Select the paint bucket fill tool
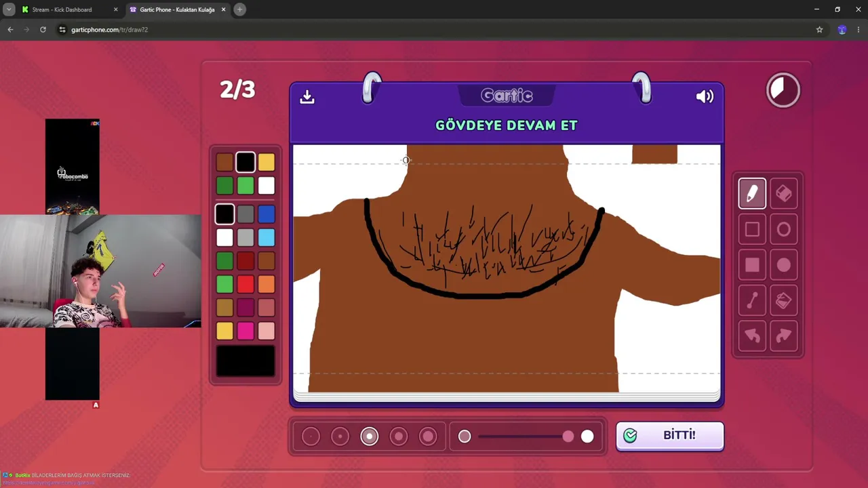The width and height of the screenshot is (868, 488). click(783, 301)
